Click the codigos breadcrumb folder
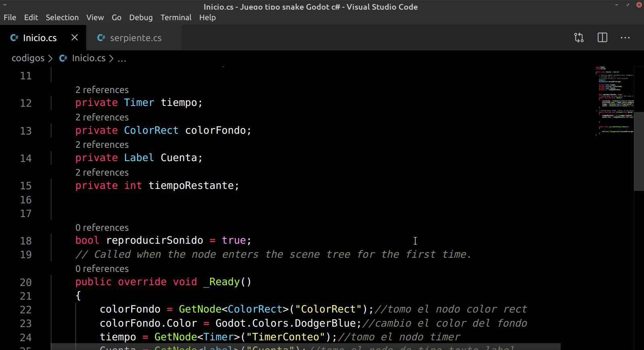644x350 pixels. [x=28, y=58]
